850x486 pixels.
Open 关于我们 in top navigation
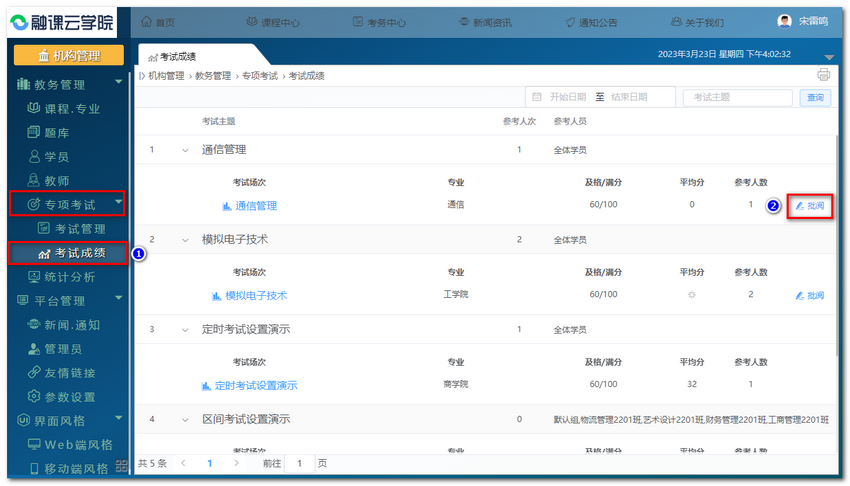coord(697,22)
